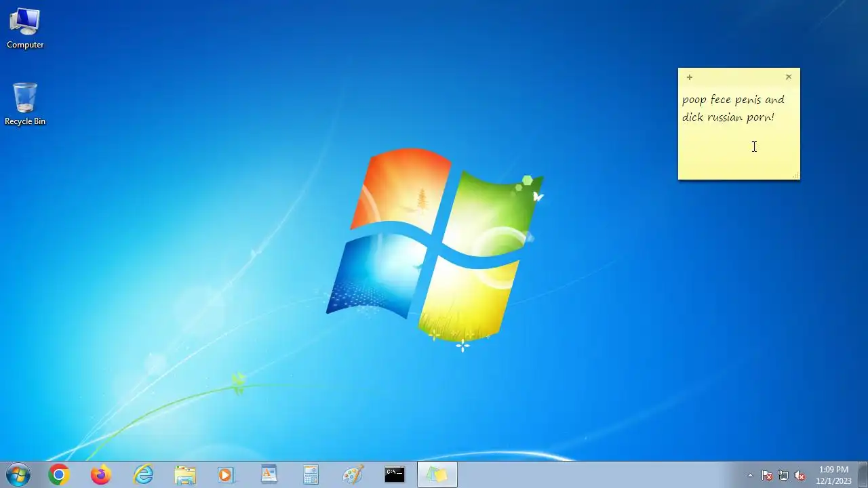This screenshot has width=868, height=488.
Task: Open WordPad from the taskbar
Action: 269,475
